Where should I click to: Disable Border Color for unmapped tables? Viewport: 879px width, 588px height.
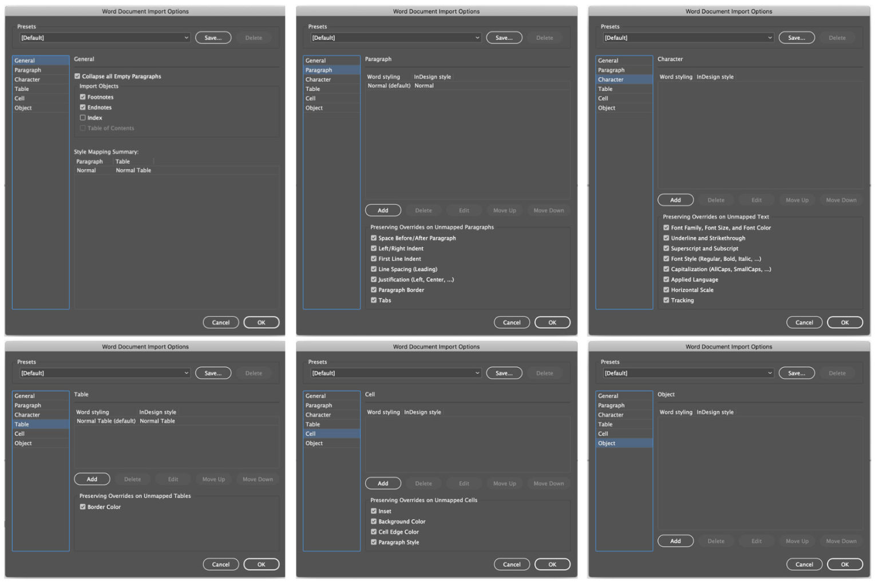(83, 507)
